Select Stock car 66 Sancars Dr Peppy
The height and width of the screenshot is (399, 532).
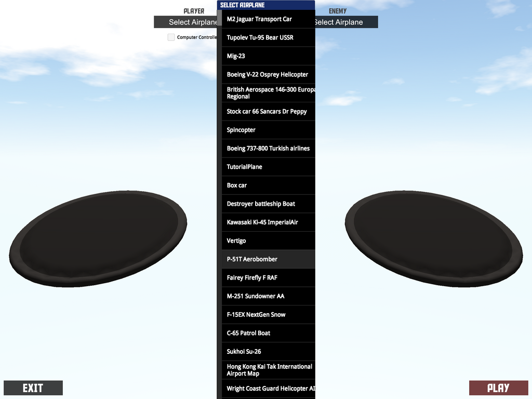(x=269, y=111)
